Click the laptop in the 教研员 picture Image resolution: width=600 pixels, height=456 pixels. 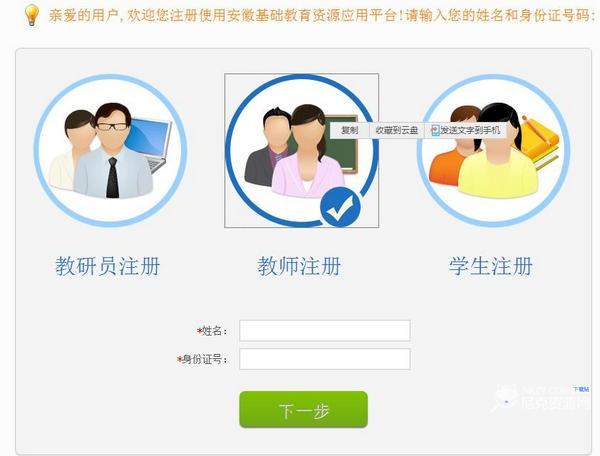[x=149, y=145]
